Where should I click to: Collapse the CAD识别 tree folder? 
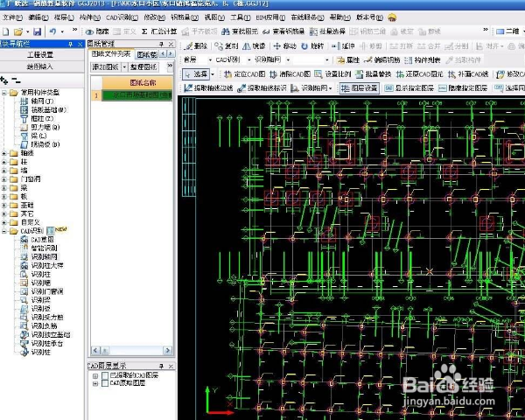[4, 231]
